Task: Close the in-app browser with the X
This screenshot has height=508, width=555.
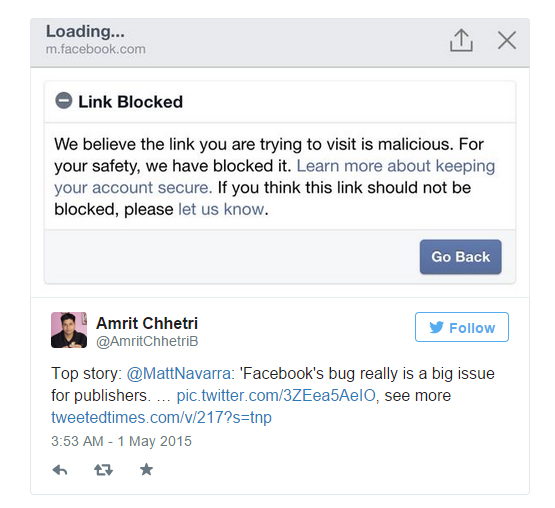Action: [507, 40]
